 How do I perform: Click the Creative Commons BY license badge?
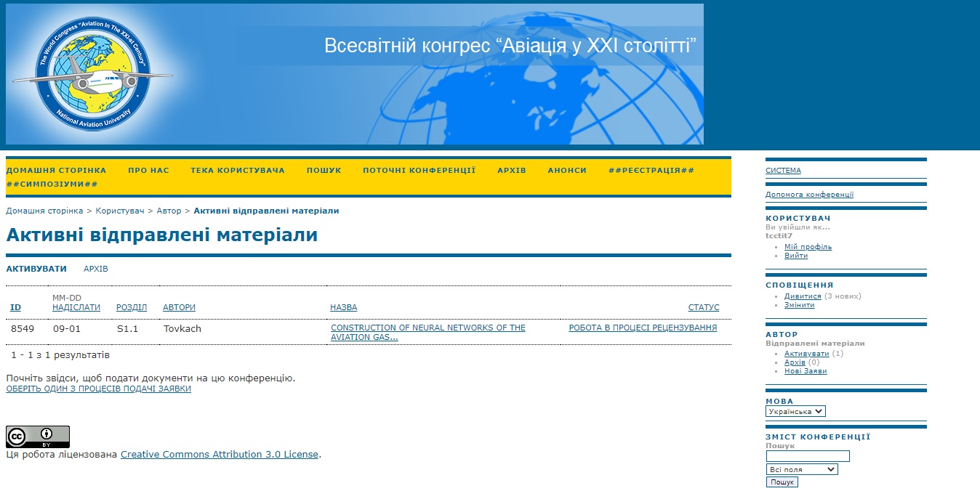38,437
